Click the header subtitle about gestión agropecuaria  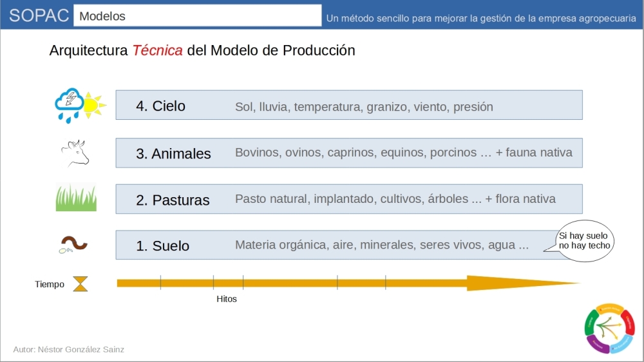click(x=481, y=18)
